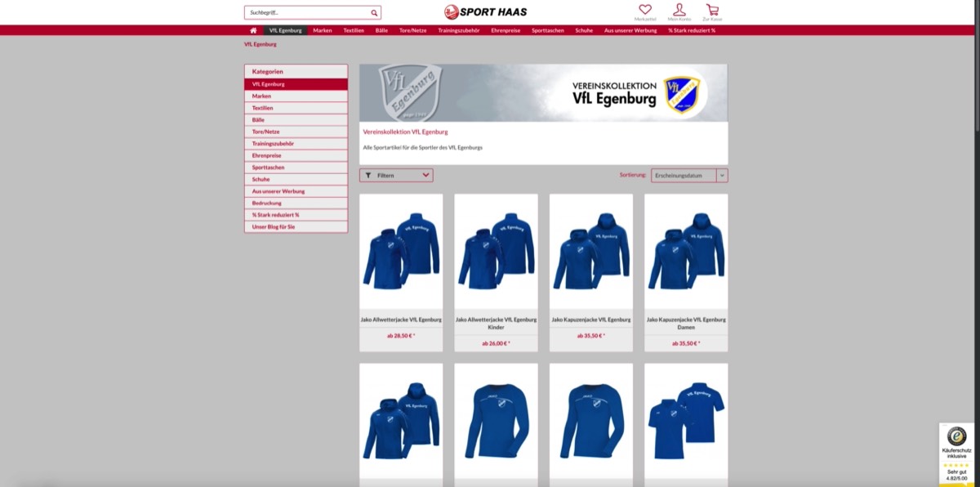Open the Trusted Shops badge

tap(956, 454)
